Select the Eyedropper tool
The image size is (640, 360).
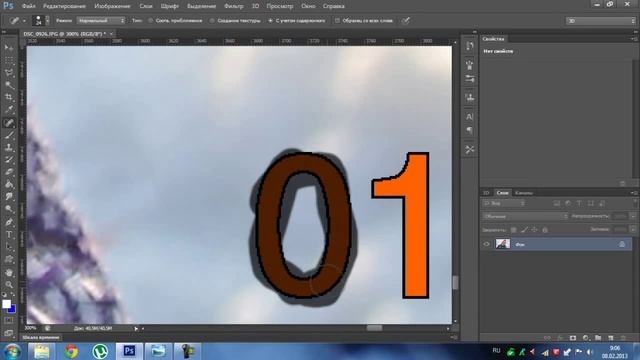[x=9, y=109]
